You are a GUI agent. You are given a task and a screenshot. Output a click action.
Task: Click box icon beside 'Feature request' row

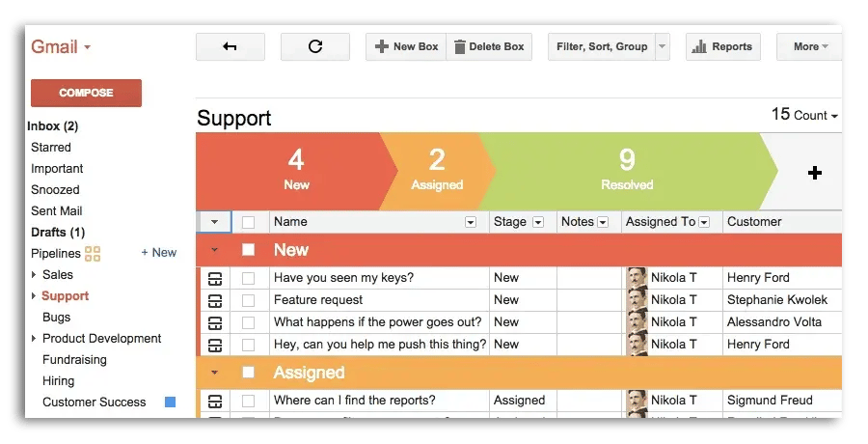(x=215, y=300)
